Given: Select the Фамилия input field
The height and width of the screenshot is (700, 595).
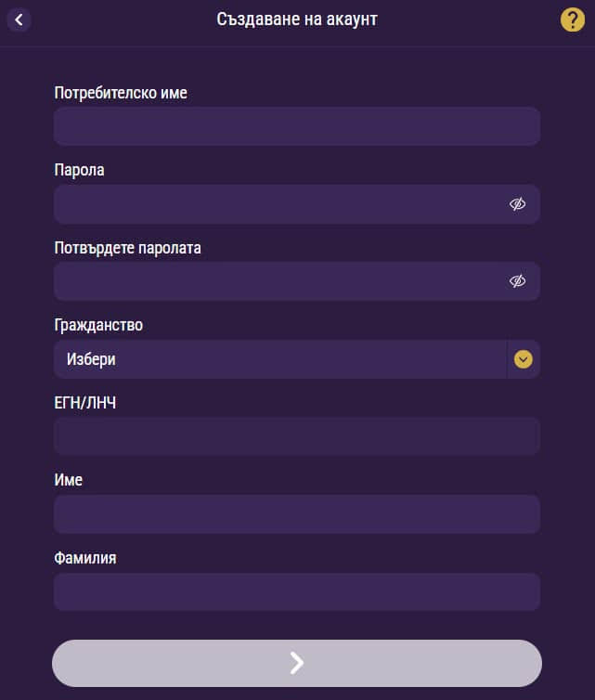Looking at the screenshot, I should click(296, 591).
